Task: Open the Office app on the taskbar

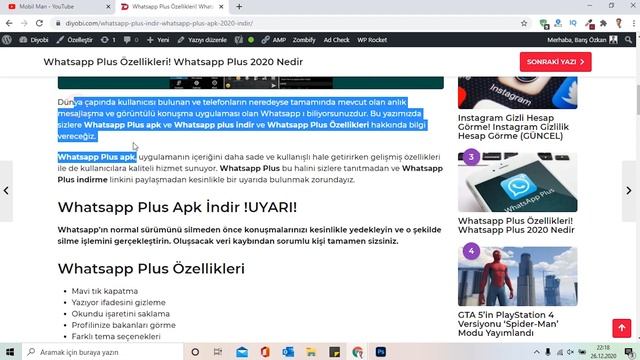Action: coord(265,352)
